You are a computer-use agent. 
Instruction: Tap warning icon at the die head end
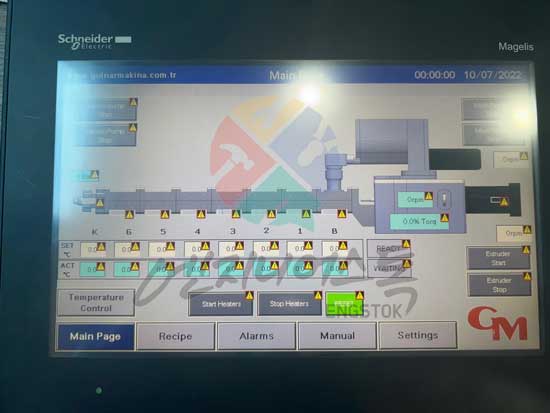[100, 203]
